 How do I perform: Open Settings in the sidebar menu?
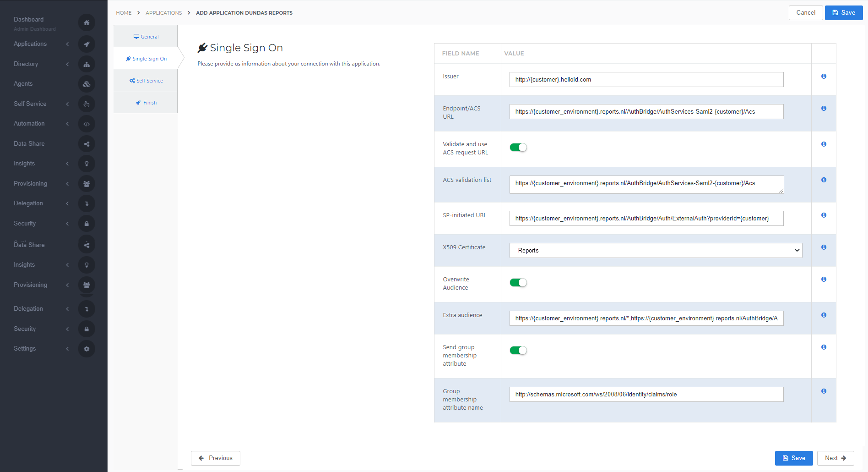click(x=25, y=349)
